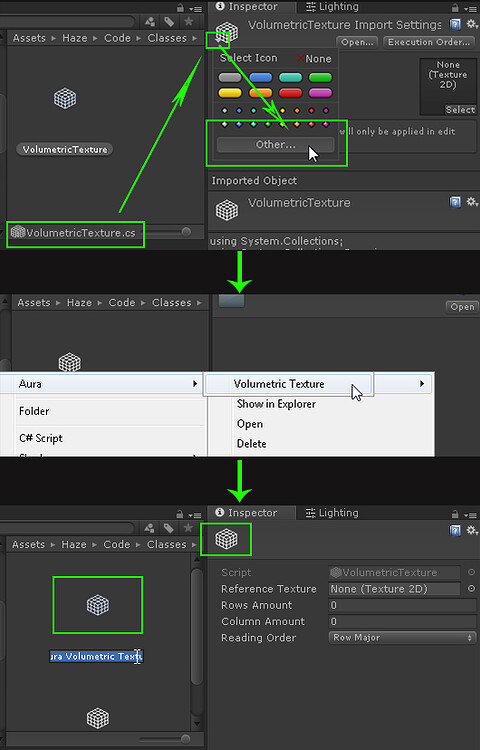Screen dimensions: 480x750
Task: Expand the Aura submenu arrow
Action: tap(195, 383)
